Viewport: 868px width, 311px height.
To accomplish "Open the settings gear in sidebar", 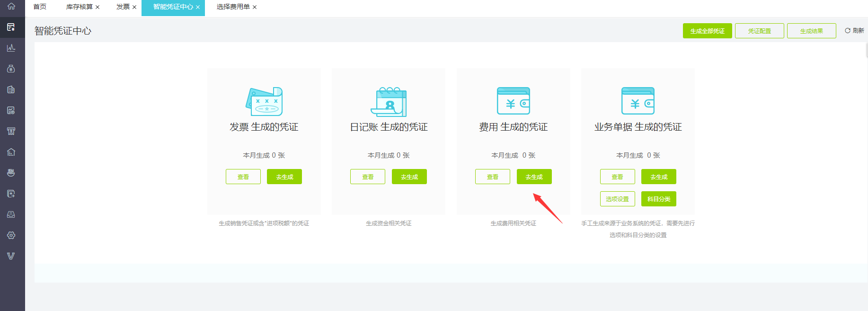I will (11, 235).
